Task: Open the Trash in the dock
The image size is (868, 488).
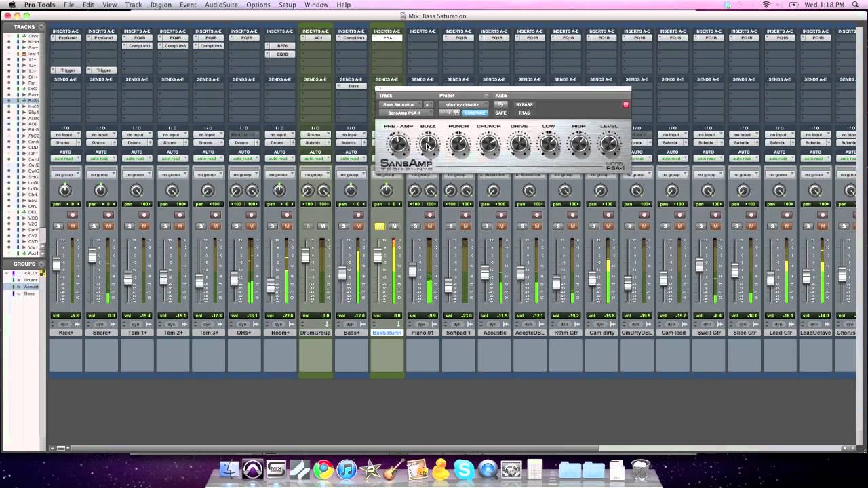Action: 641,469
